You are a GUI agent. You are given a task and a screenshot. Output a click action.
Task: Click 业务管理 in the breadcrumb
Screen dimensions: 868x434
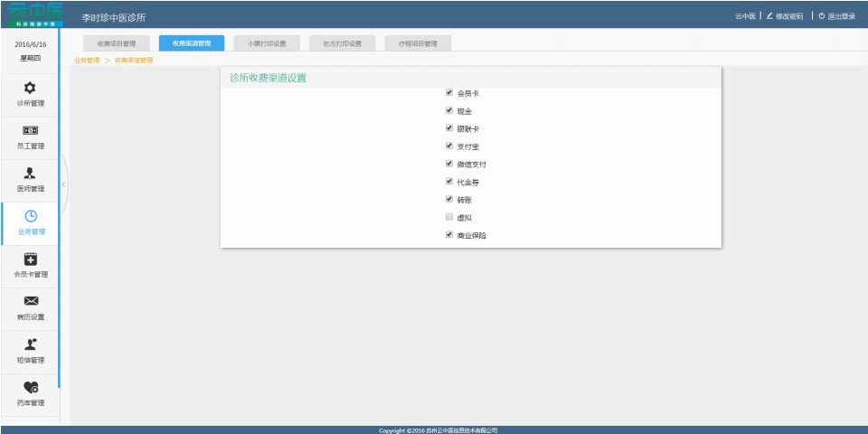[87, 61]
